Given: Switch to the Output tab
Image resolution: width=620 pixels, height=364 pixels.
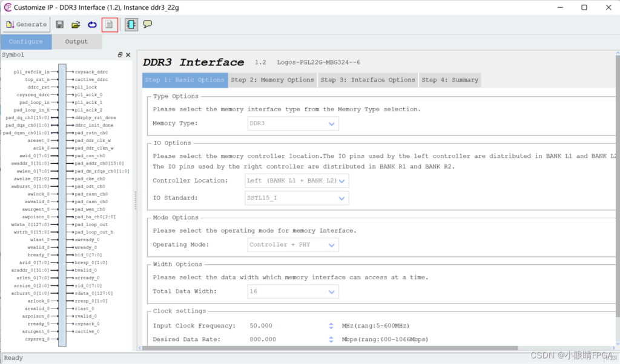Looking at the screenshot, I should 76,42.
